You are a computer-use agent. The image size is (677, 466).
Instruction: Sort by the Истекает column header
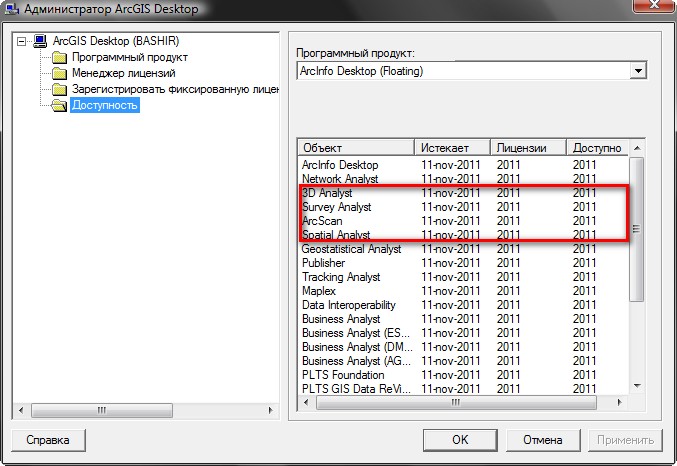(452, 148)
